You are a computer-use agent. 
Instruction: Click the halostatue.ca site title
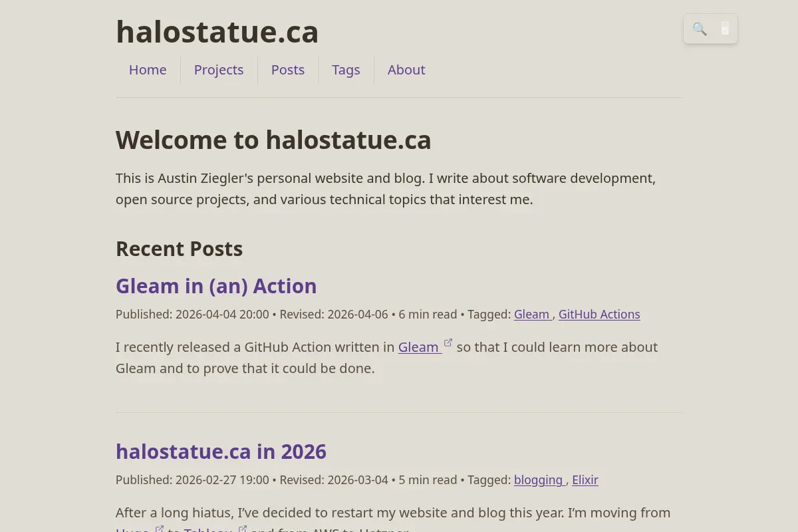[217, 31]
